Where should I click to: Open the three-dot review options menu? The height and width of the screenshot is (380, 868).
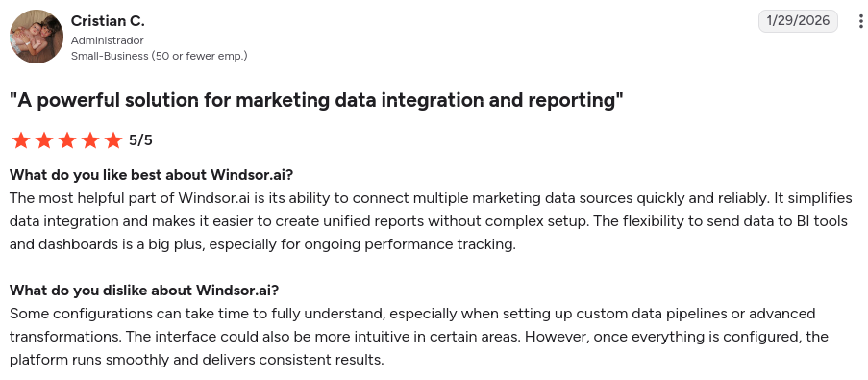(x=861, y=21)
